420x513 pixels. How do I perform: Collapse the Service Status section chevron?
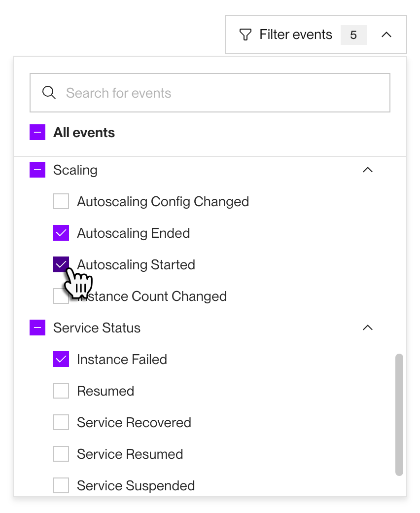367,328
